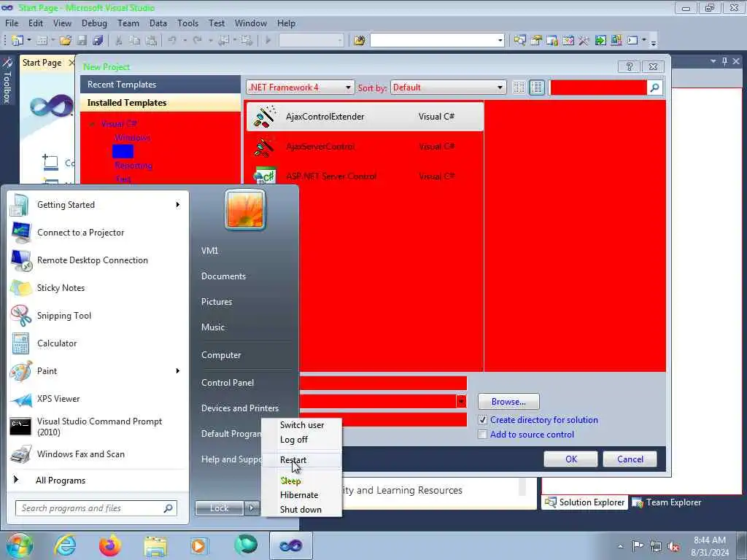Select the AjaxControlExtender template

(365, 117)
